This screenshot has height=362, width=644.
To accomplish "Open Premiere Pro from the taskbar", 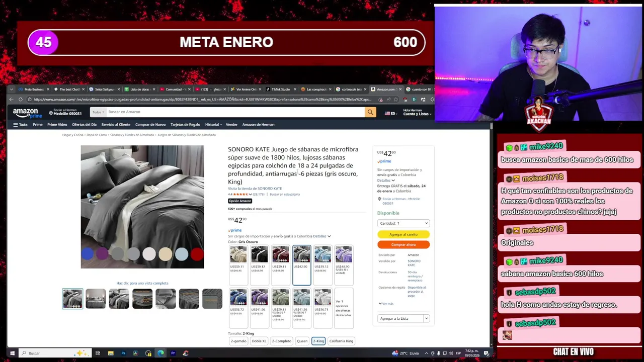I will pos(173,353).
